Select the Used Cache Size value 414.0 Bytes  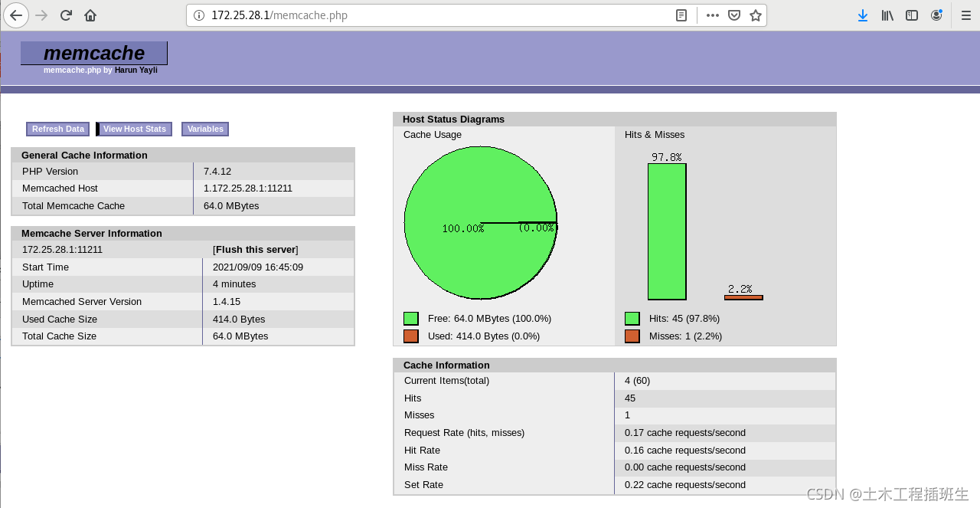[239, 320]
